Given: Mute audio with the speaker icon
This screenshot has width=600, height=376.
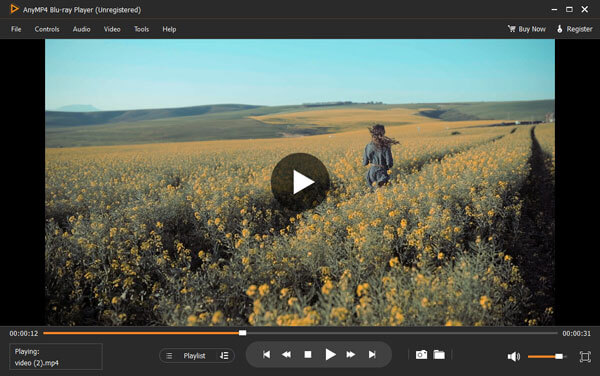Looking at the screenshot, I should point(514,356).
